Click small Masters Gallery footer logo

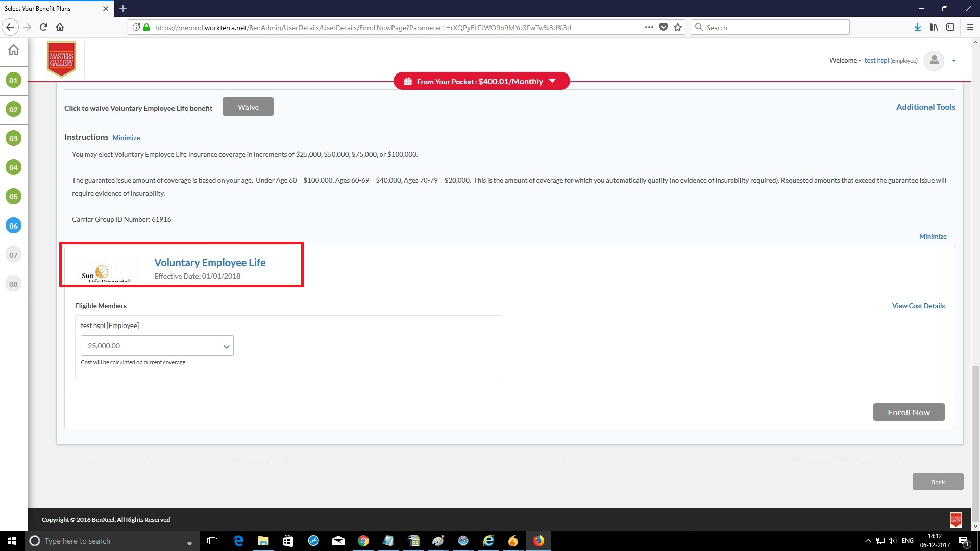955,520
